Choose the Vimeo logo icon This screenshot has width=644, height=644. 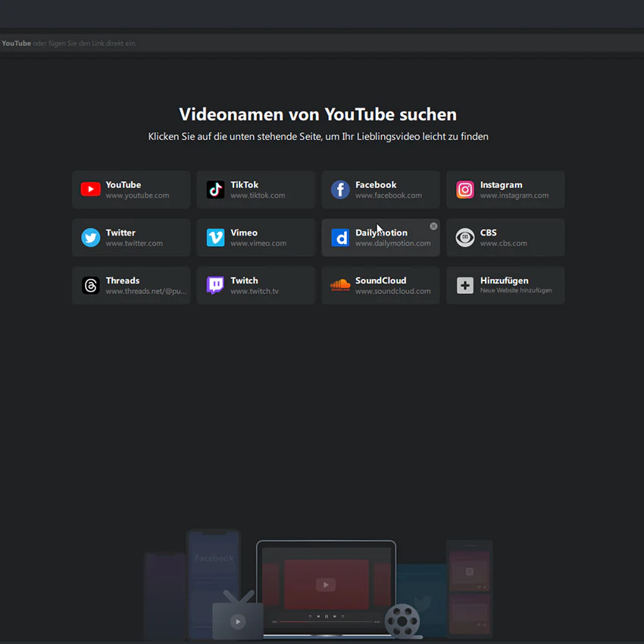[215, 237]
